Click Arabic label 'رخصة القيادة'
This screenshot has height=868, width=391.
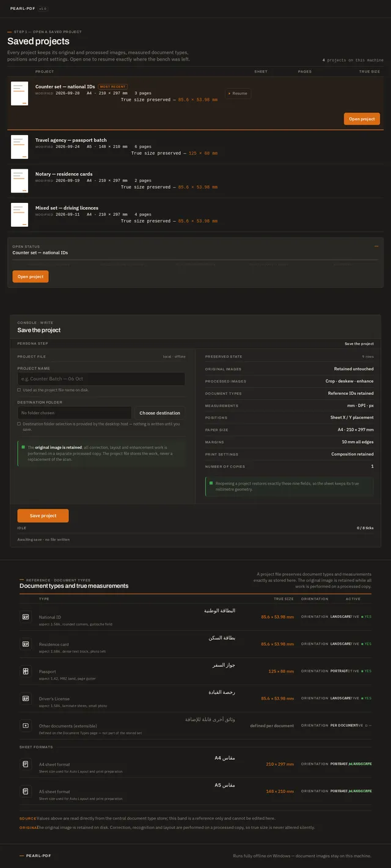[221, 692]
